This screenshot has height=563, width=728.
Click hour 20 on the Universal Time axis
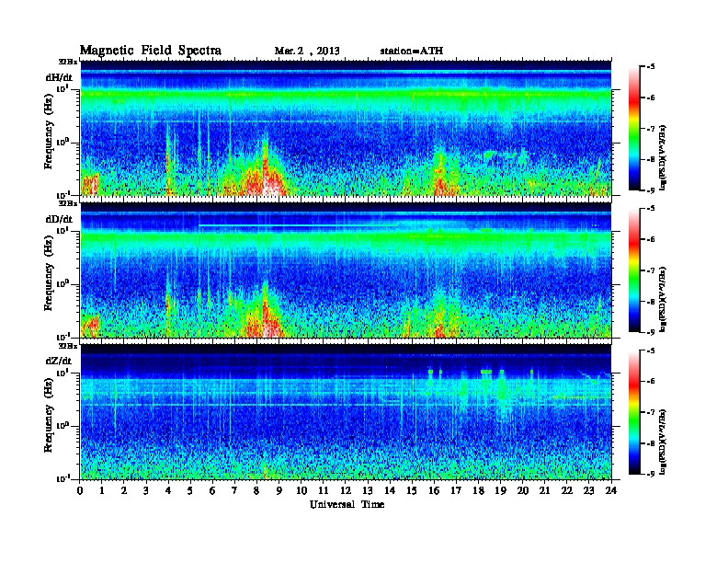523,490
